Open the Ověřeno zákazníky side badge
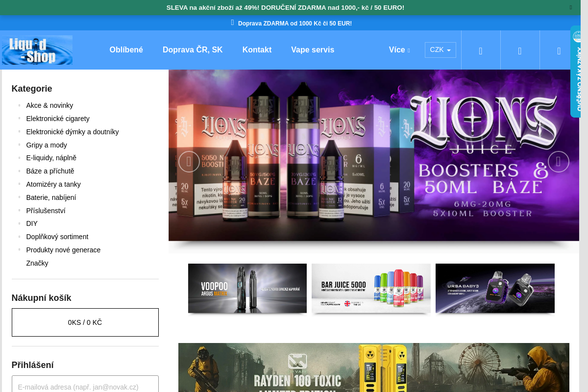This screenshot has width=588, height=392. coord(576,72)
